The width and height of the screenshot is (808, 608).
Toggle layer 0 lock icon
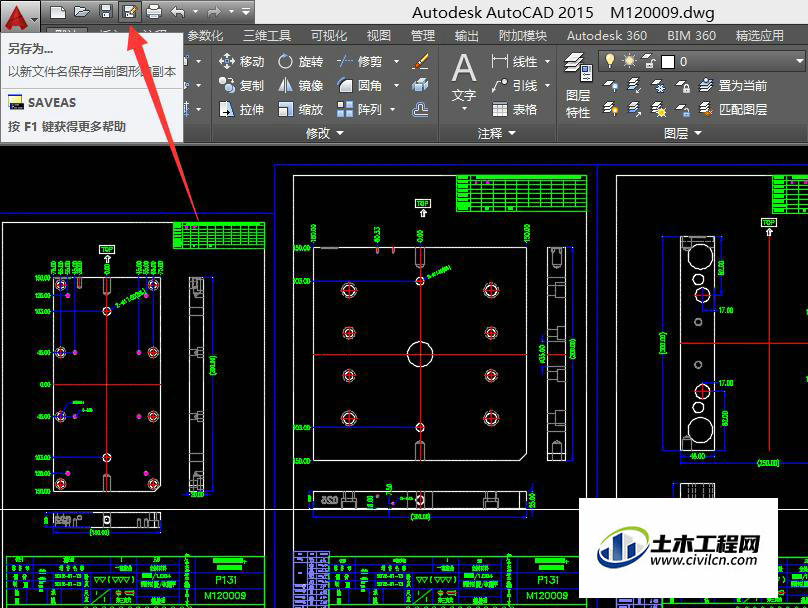click(649, 61)
